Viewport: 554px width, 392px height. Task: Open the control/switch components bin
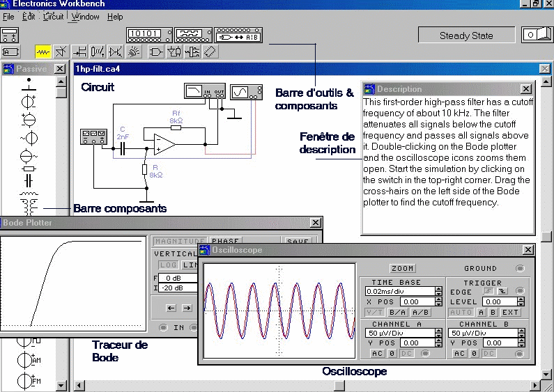click(x=97, y=52)
